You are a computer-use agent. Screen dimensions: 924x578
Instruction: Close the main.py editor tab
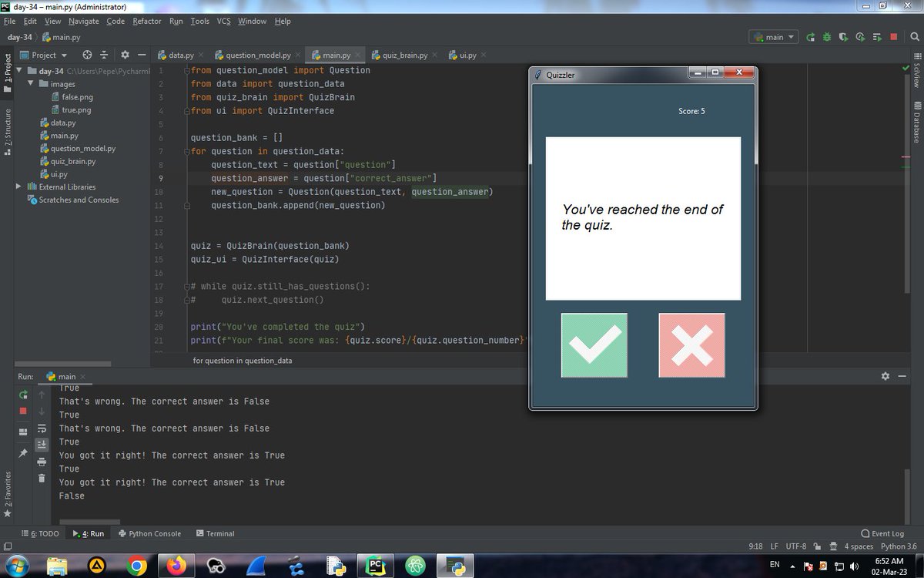click(357, 55)
